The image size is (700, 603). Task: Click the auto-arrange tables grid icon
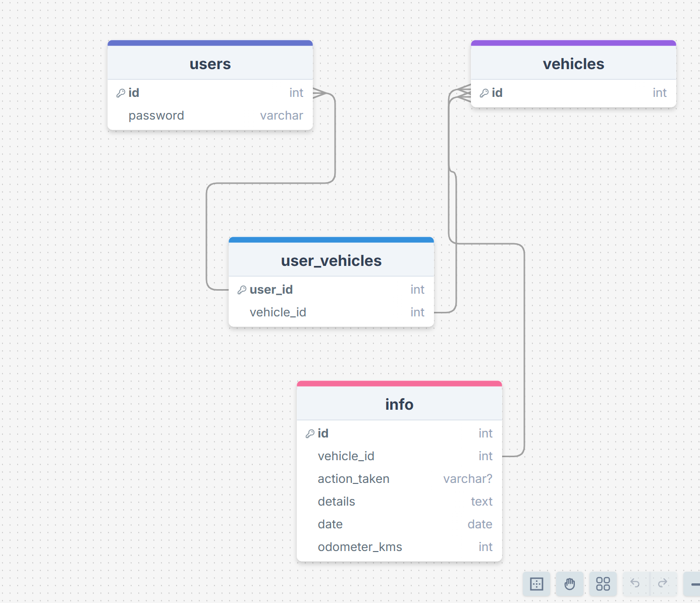coord(603,584)
